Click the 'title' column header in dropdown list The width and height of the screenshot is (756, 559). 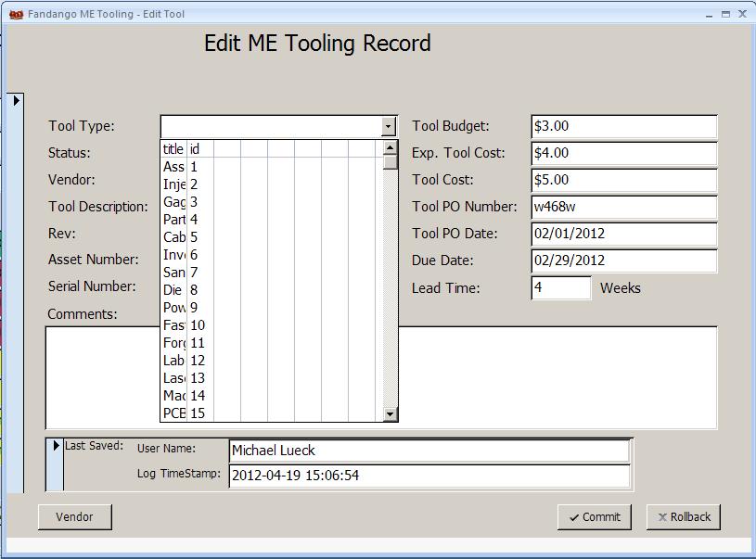[x=173, y=149]
